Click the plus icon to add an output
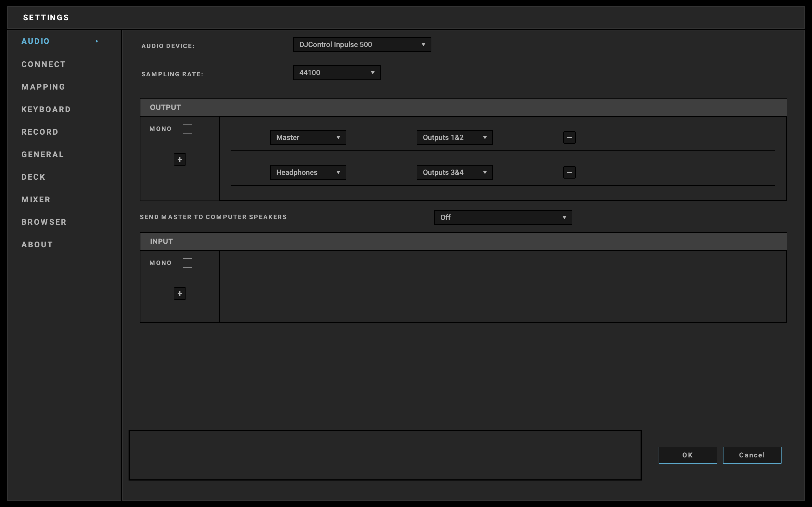This screenshot has height=507, width=812. pyautogui.click(x=180, y=159)
